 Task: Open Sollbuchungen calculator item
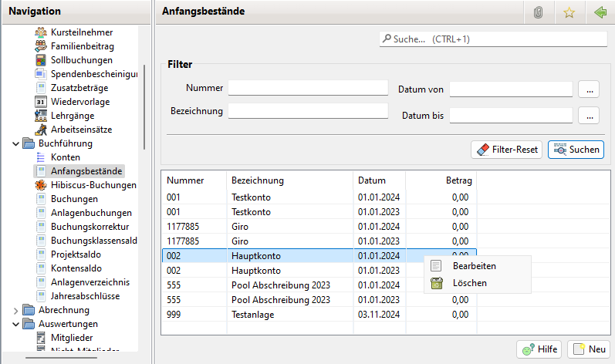point(81,60)
